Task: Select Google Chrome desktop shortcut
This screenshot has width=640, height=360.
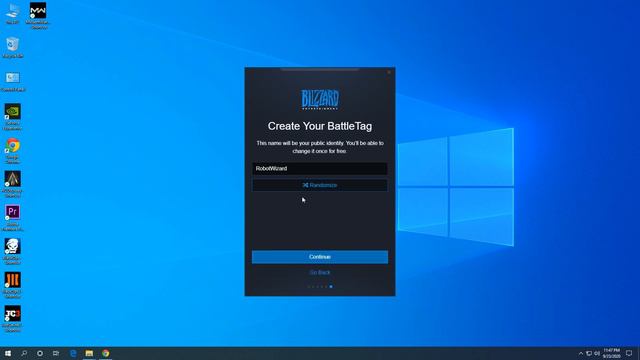Action: click(x=13, y=151)
